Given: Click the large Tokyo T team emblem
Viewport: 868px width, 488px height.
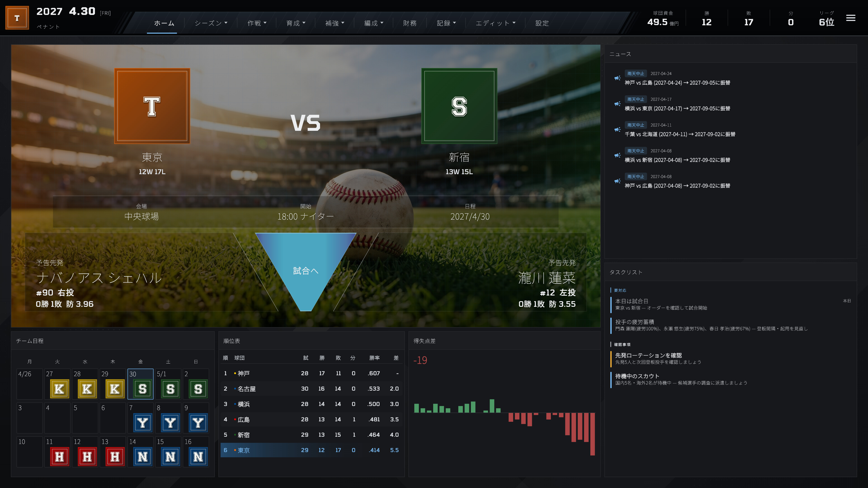Looking at the screenshot, I should [152, 106].
